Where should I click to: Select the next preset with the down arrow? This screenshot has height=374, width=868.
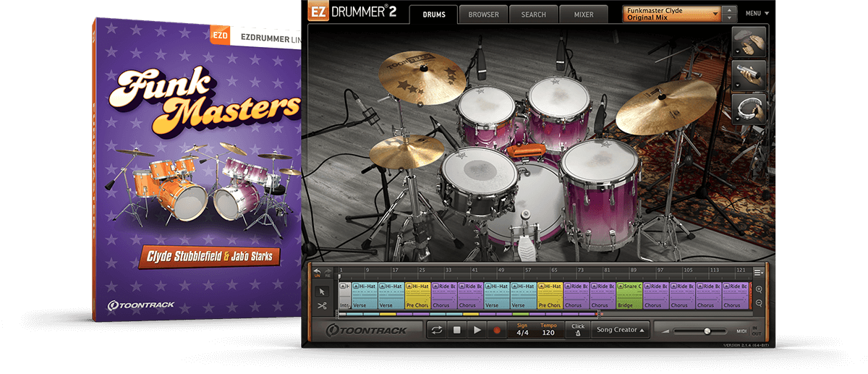(x=730, y=17)
